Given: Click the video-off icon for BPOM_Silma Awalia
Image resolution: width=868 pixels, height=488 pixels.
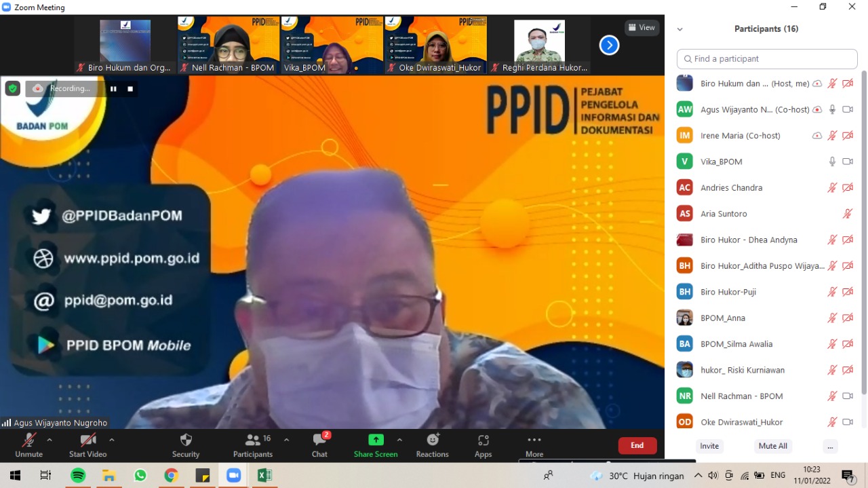Looking at the screenshot, I should [x=848, y=344].
